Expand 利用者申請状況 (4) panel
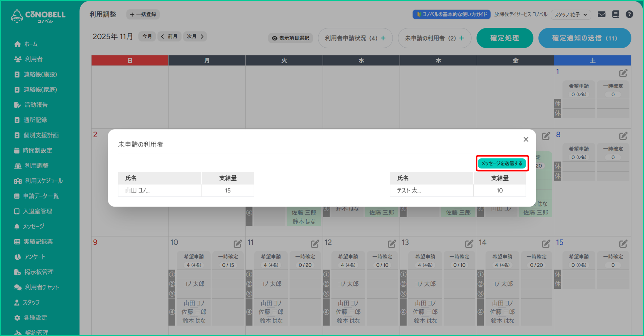This screenshot has width=644, height=336. click(355, 38)
